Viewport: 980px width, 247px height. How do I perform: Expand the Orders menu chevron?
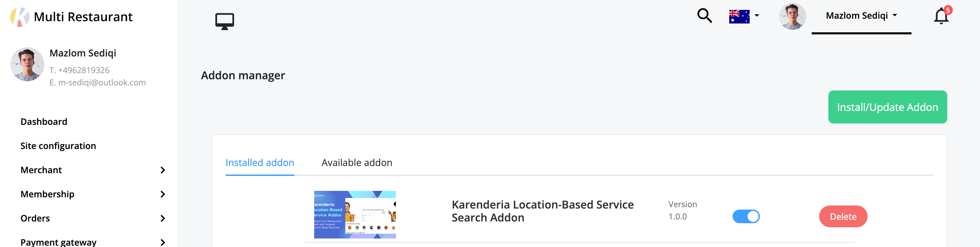[163, 218]
